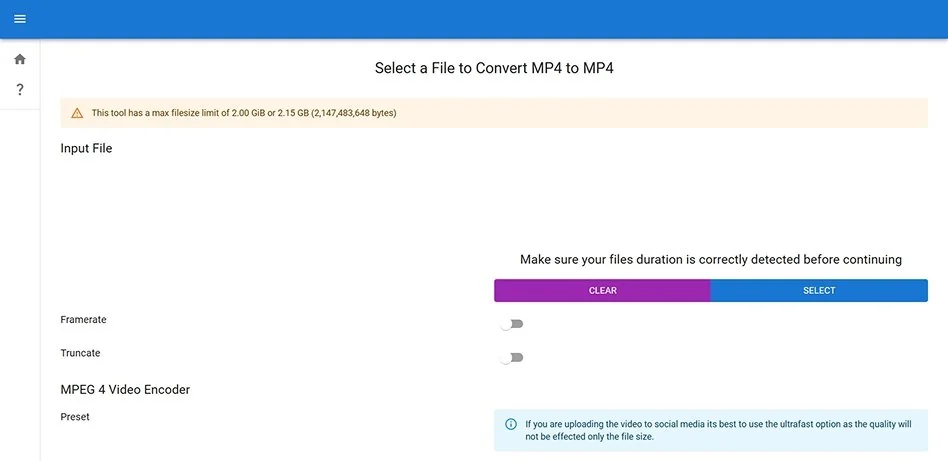Viewport: 948px width, 461px height.
Task: Click the info circle icon in tip
Action: [511, 424]
